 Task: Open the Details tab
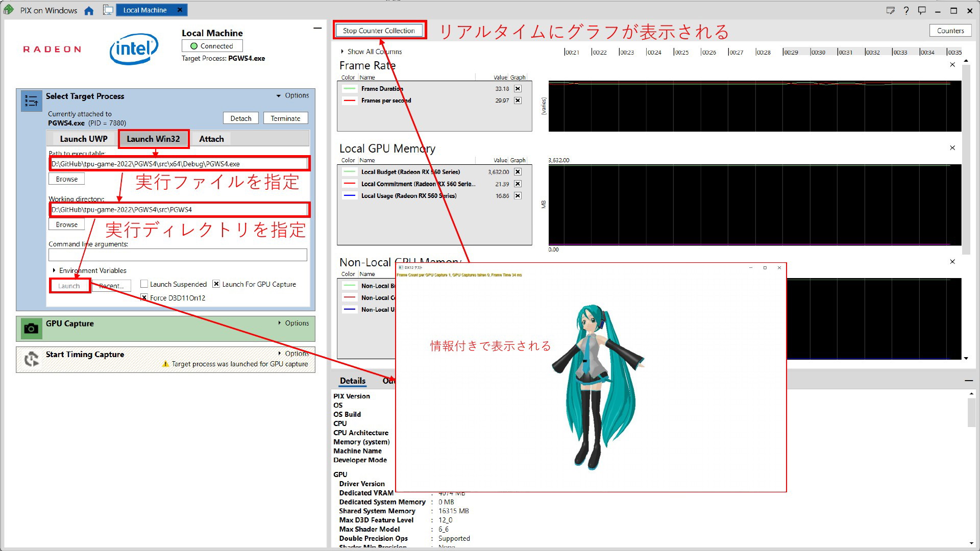click(x=353, y=381)
